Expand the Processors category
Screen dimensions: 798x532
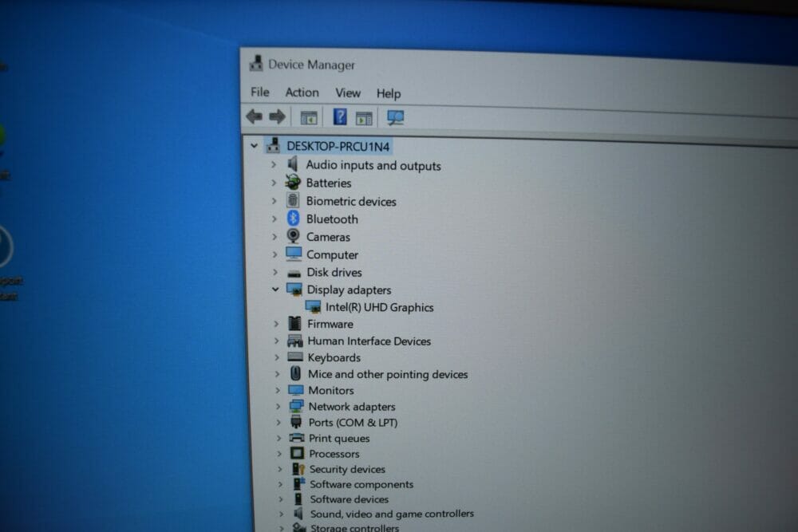coord(279,453)
